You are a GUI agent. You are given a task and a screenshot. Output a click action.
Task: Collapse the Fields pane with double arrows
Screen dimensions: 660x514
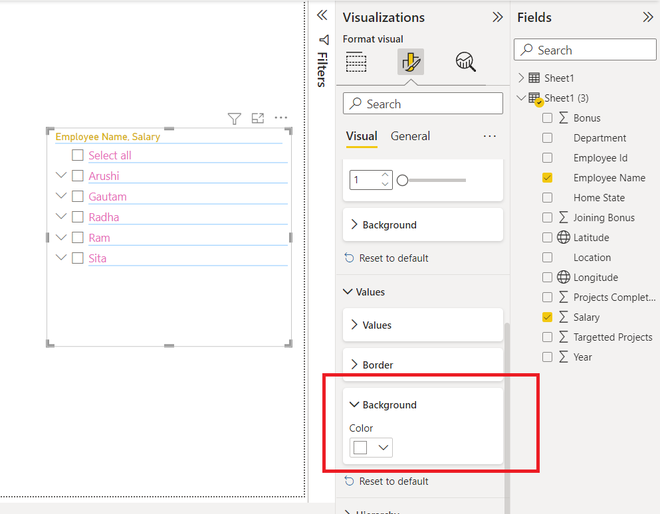click(x=648, y=17)
